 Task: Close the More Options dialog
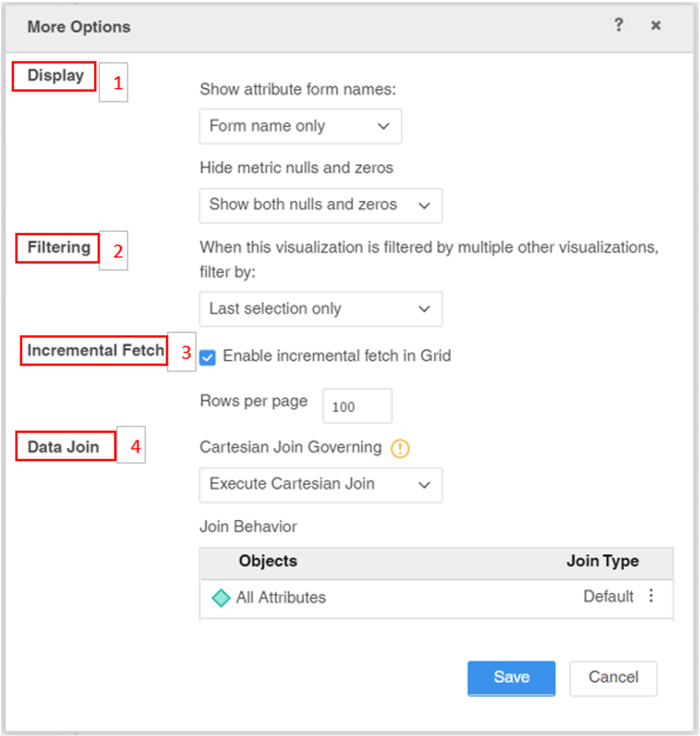pos(656,26)
